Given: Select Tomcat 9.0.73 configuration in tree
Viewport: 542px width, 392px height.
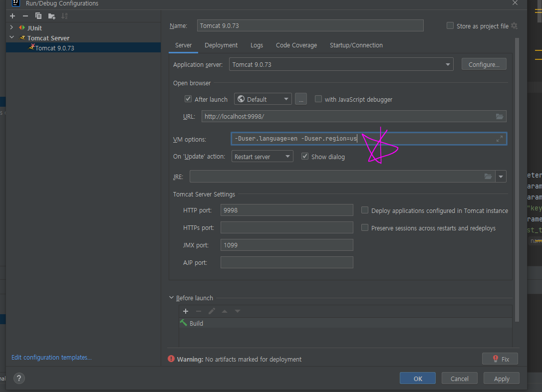Looking at the screenshot, I should [83, 48].
